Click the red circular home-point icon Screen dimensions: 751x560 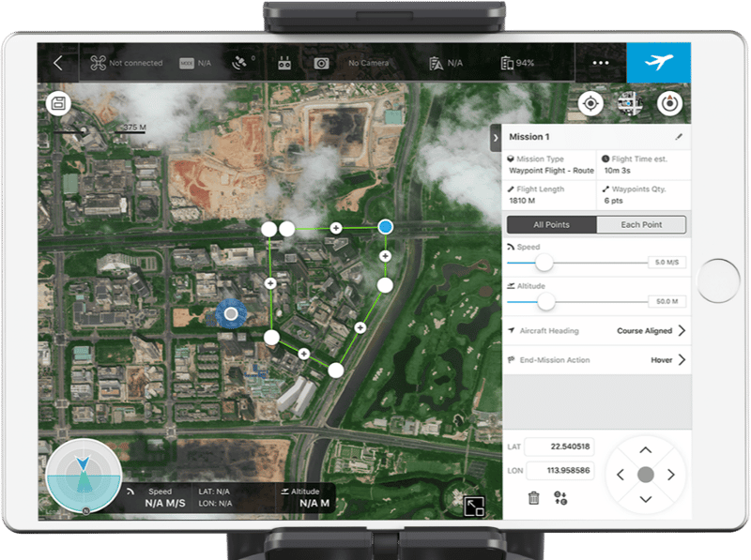669,103
